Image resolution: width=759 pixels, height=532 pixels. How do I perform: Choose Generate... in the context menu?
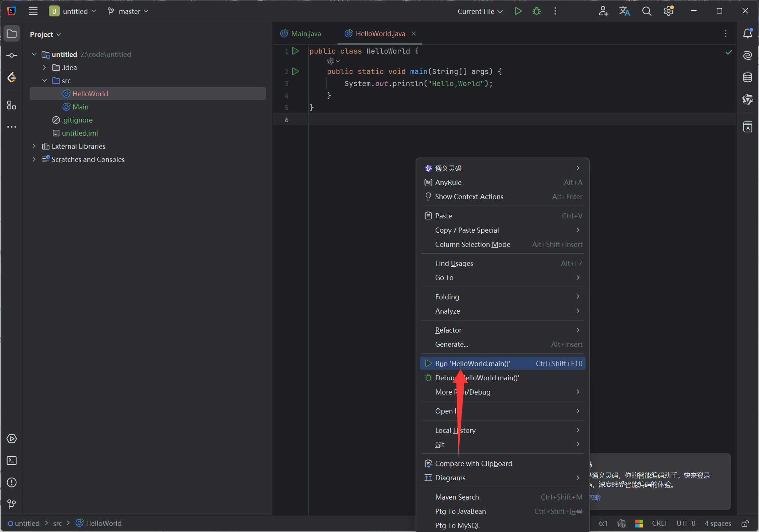[x=451, y=344]
